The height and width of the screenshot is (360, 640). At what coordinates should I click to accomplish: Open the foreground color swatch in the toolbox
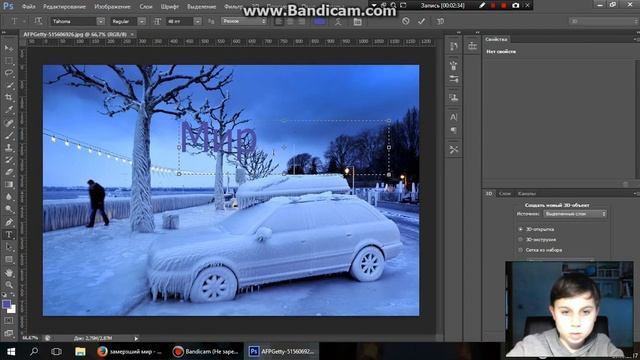click(6, 304)
